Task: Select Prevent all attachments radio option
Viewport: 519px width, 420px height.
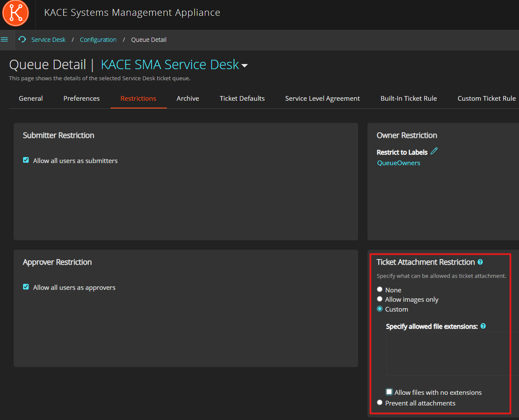Action: coord(379,402)
